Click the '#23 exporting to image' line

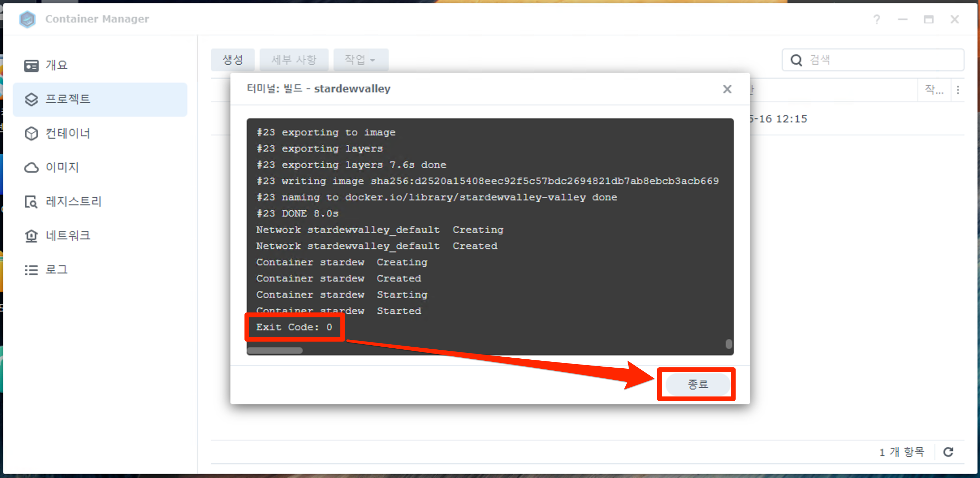coord(326,132)
